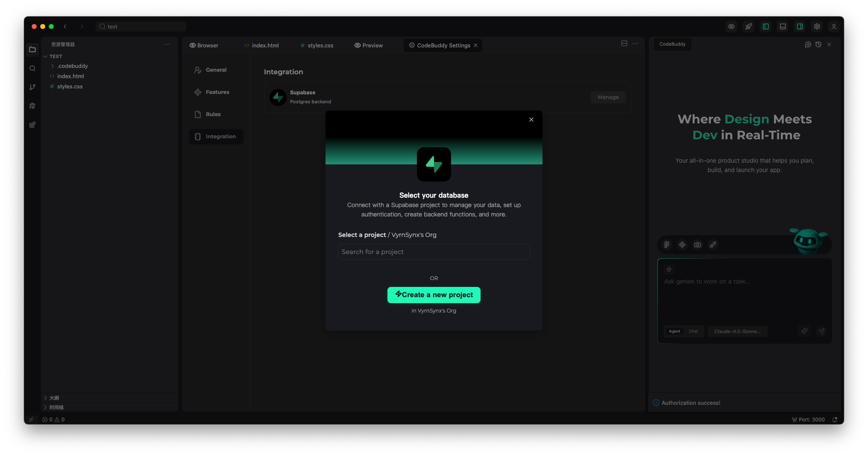Toggle the left sidebar layout icon
The image size is (868, 456).
(x=765, y=26)
